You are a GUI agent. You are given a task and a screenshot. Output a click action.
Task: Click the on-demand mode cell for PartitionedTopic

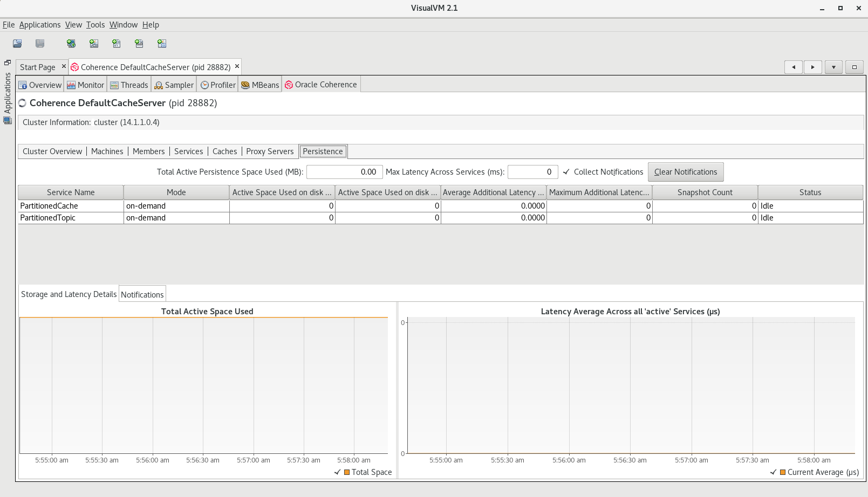pos(176,218)
